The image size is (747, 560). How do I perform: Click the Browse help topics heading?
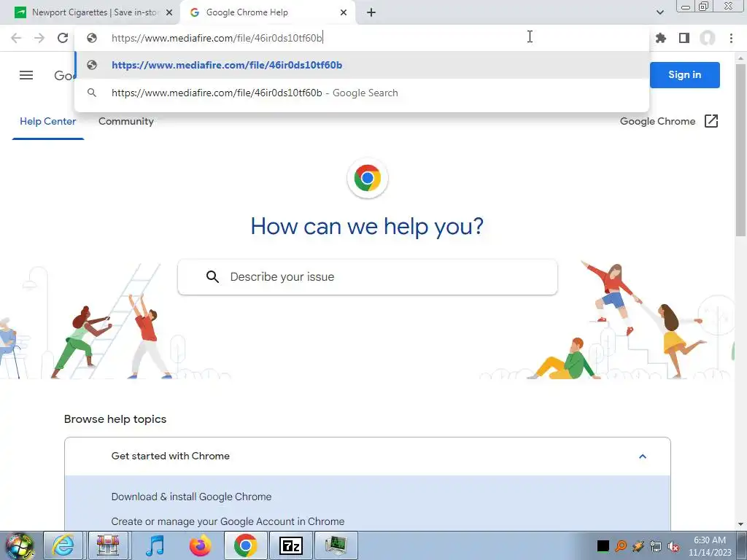115,419
